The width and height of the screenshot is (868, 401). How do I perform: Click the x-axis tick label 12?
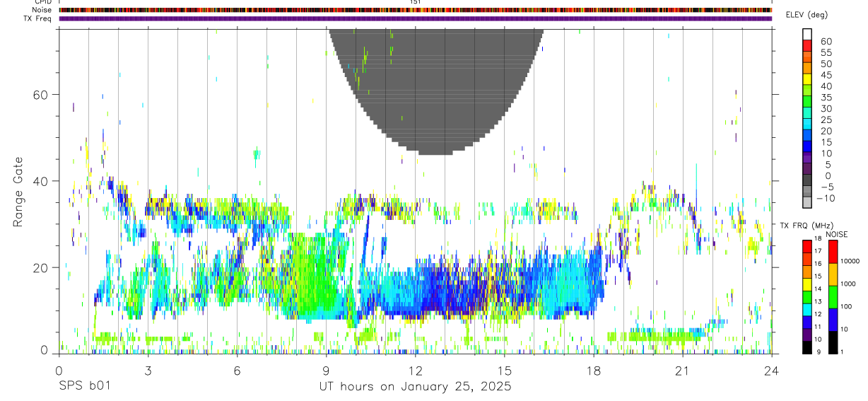click(415, 371)
